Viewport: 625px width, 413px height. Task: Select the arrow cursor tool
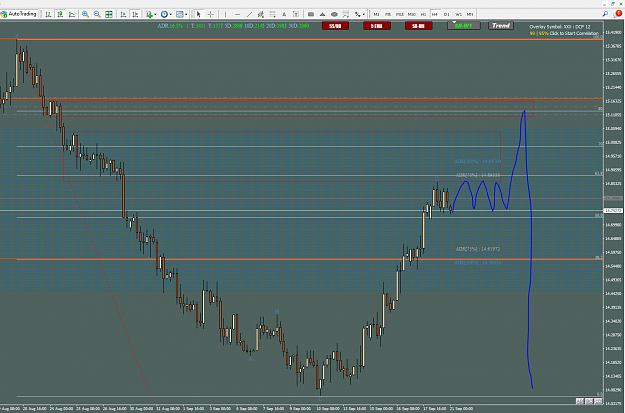[199, 14]
